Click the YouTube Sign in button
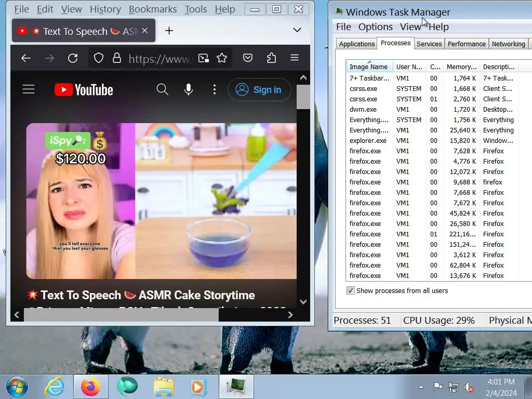The width and height of the screenshot is (532, 399). point(259,89)
